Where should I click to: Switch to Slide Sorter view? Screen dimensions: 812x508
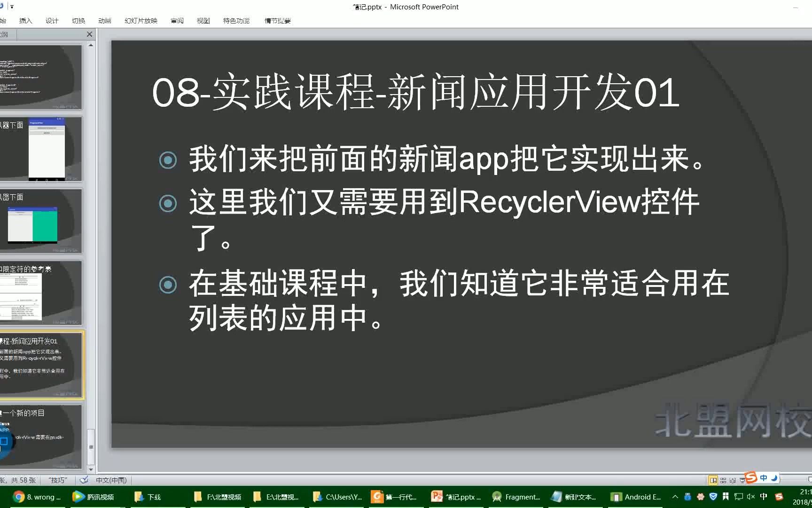point(723,480)
